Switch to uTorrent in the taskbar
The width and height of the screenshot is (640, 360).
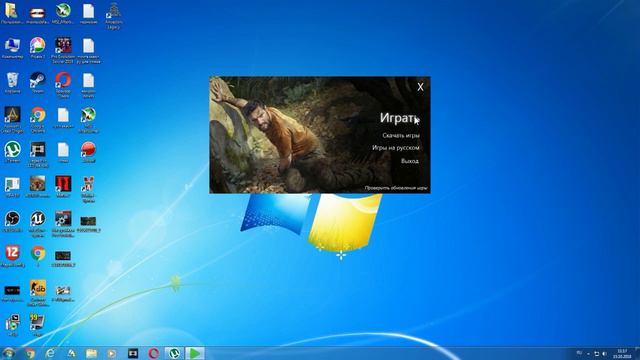click(174, 353)
